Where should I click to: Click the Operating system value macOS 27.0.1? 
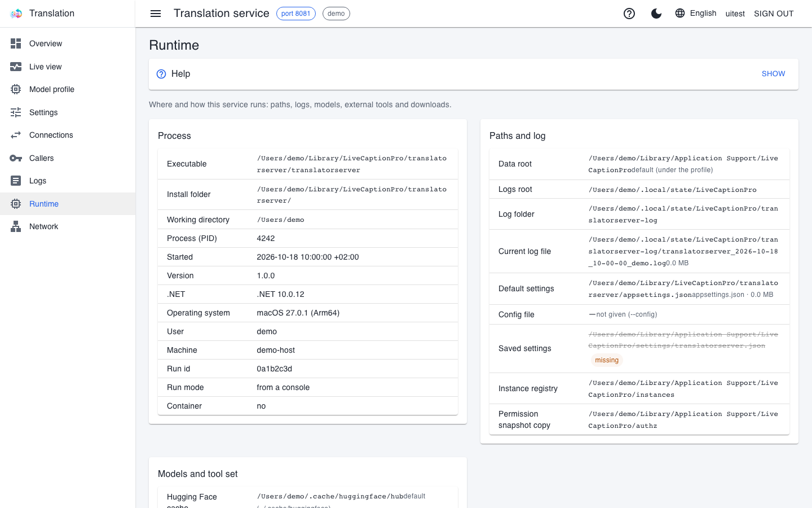point(298,313)
